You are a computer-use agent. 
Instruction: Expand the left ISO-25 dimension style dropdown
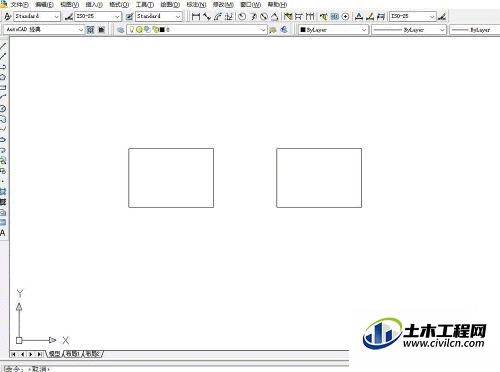coord(117,16)
